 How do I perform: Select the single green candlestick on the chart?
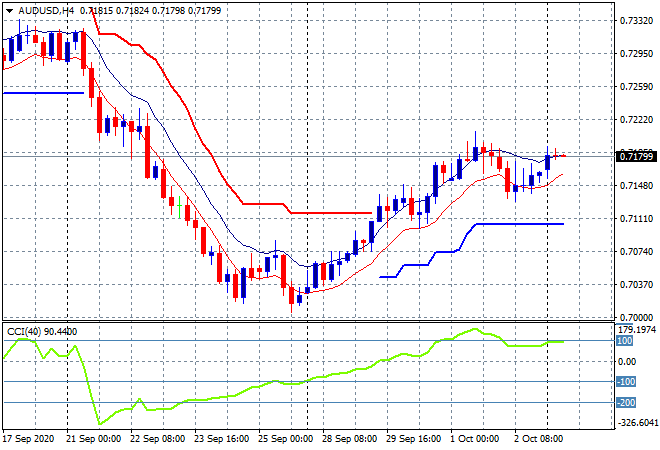pyautogui.click(x=180, y=207)
